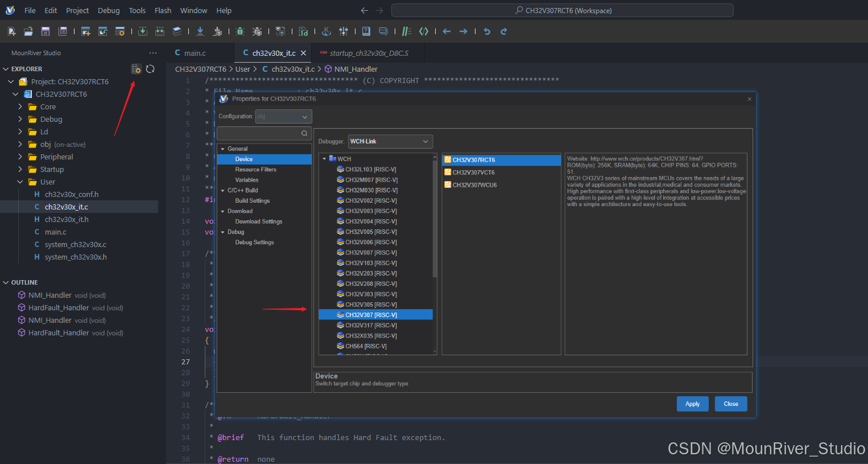Click the Download to chip toolbar icon

[x=200, y=31]
